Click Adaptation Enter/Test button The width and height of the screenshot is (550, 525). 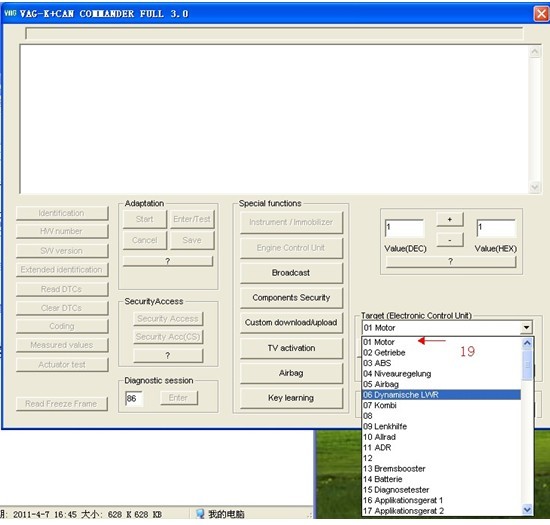pyautogui.click(x=192, y=219)
